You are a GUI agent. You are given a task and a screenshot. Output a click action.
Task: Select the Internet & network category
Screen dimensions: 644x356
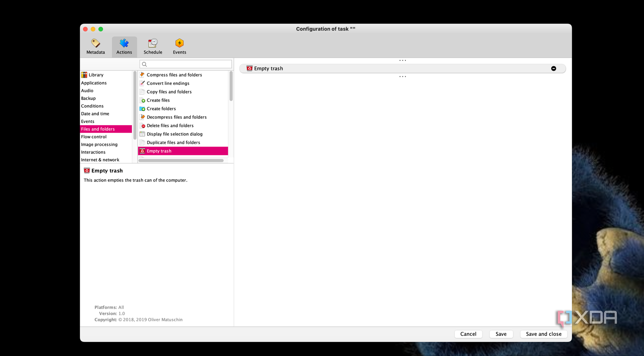tap(106, 160)
